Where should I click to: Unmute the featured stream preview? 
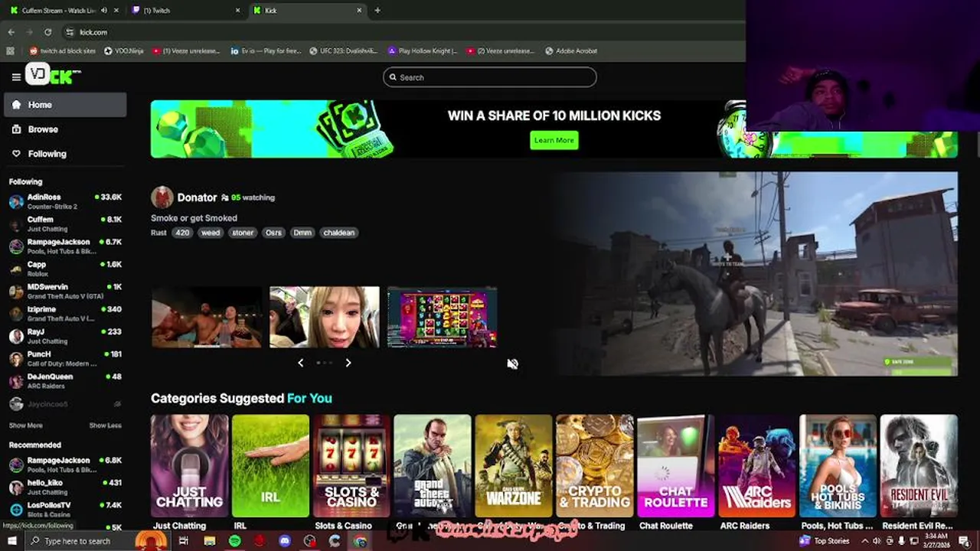click(x=512, y=364)
